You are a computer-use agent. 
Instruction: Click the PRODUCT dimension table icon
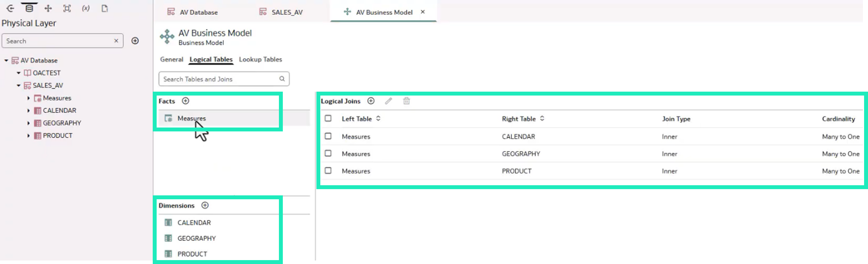pyautogui.click(x=168, y=254)
